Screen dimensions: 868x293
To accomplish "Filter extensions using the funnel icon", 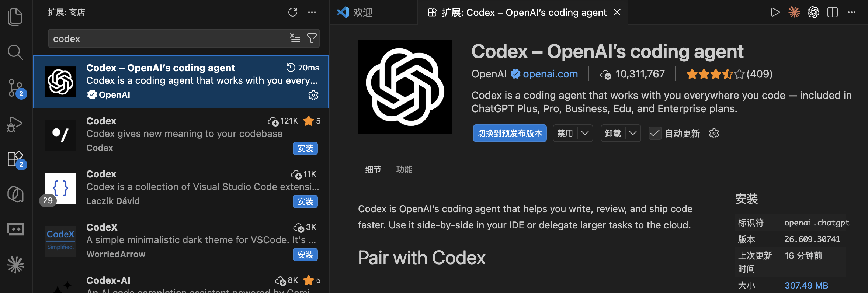I will point(312,38).
